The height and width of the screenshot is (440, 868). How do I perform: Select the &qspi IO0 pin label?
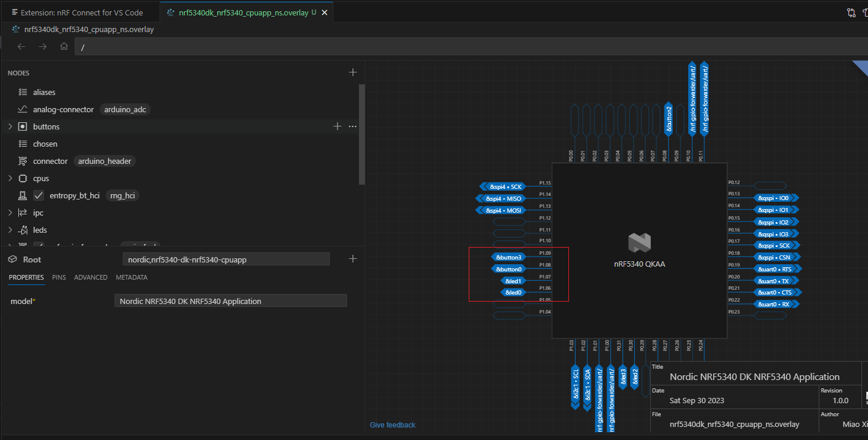click(x=776, y=198)
